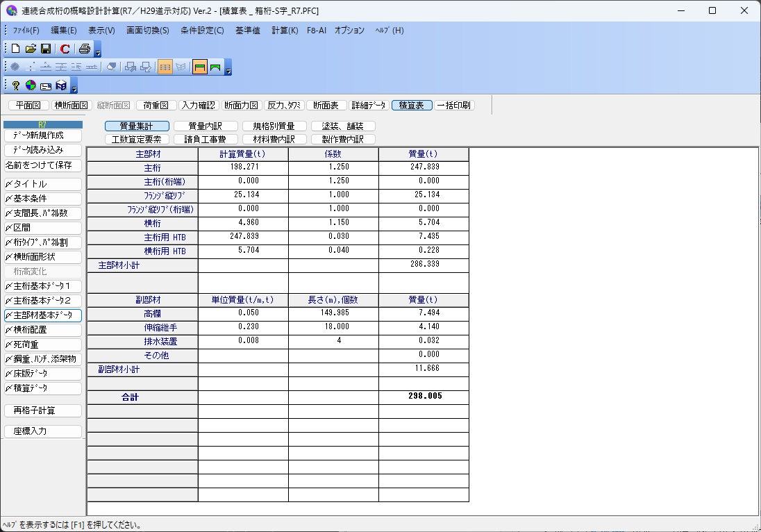Open the 画面切換(S) menu
This screenshot has height=532, width=761.
pyautogui.click(x=147, y=31)
